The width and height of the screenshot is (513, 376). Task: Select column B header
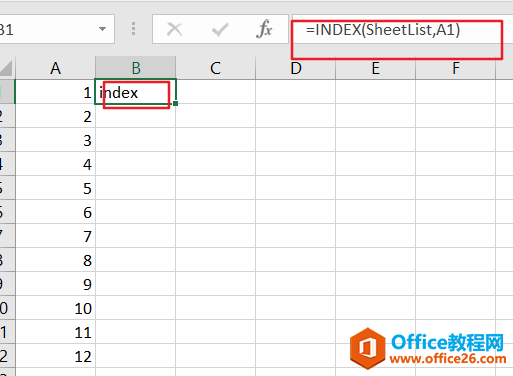click(x=136, y=68)
